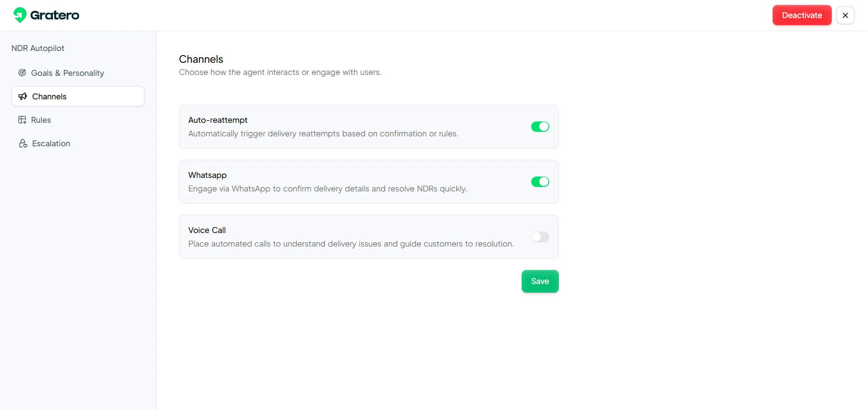Click the Deactivate button
This screenshot has width=868, height=410.
click(x=802, y=15)
